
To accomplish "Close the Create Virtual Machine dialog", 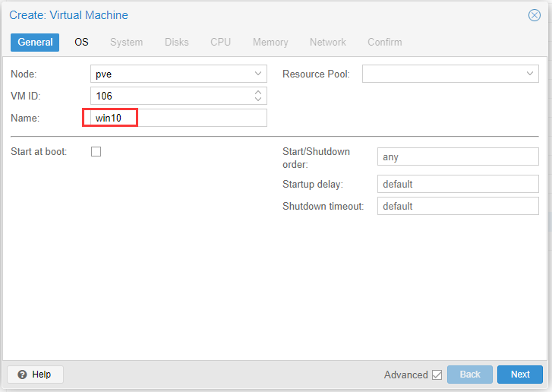I will tap(534, 15).
